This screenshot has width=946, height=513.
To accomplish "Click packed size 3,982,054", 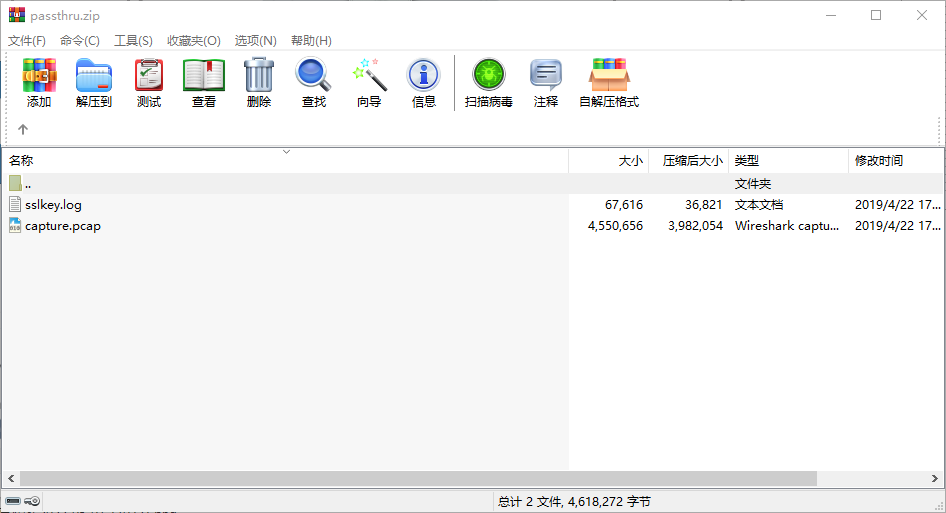I will click(695, 226).
